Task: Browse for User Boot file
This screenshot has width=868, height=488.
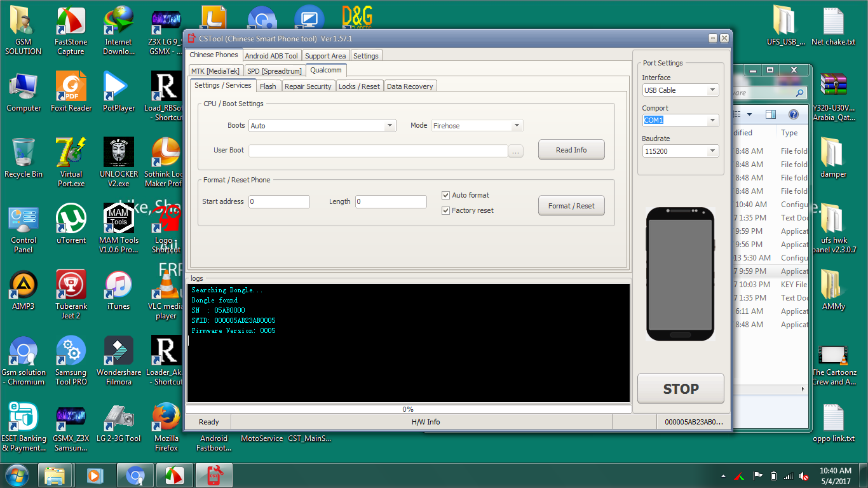Action: pos(516,151)
